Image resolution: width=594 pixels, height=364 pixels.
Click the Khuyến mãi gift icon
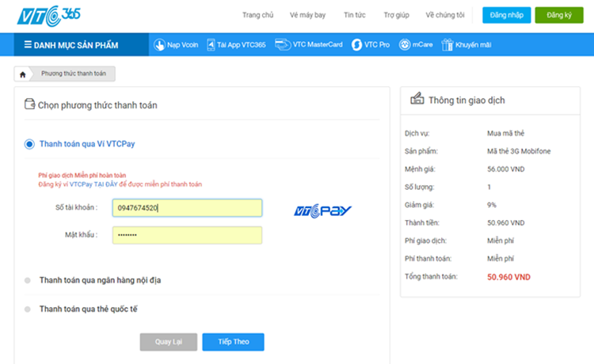[447, 45]
